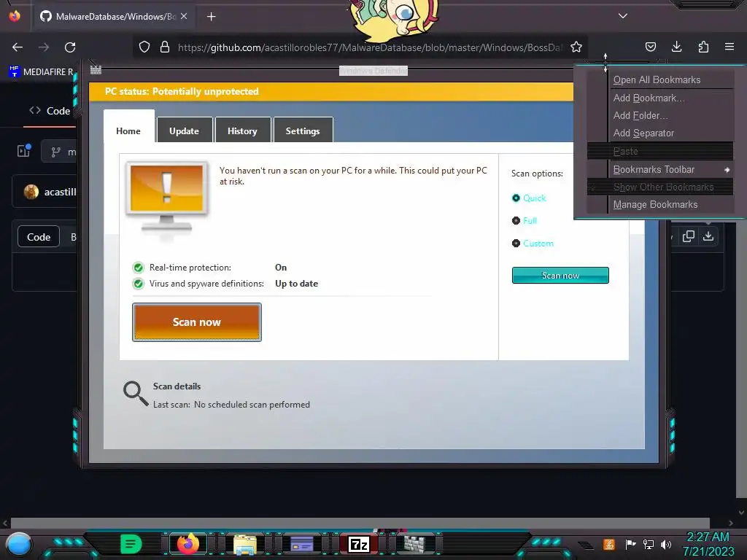
Task: Click the scrollbar left arrow
Action: (x=5, y=523)
